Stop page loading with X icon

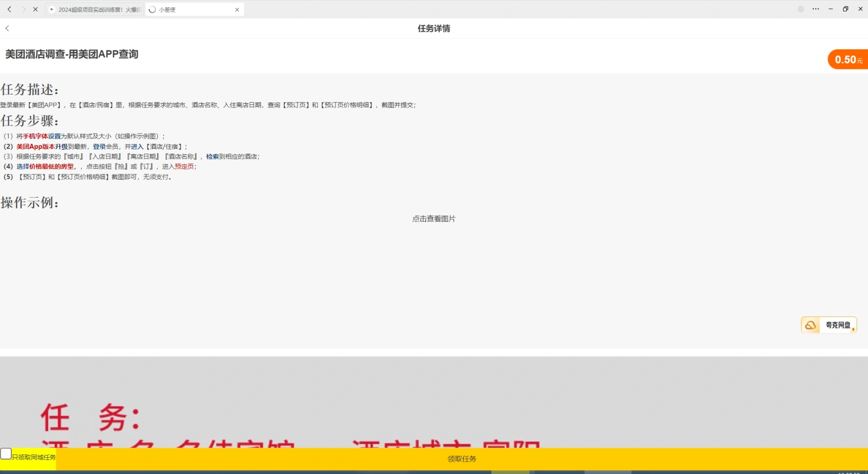coord(36,9)
